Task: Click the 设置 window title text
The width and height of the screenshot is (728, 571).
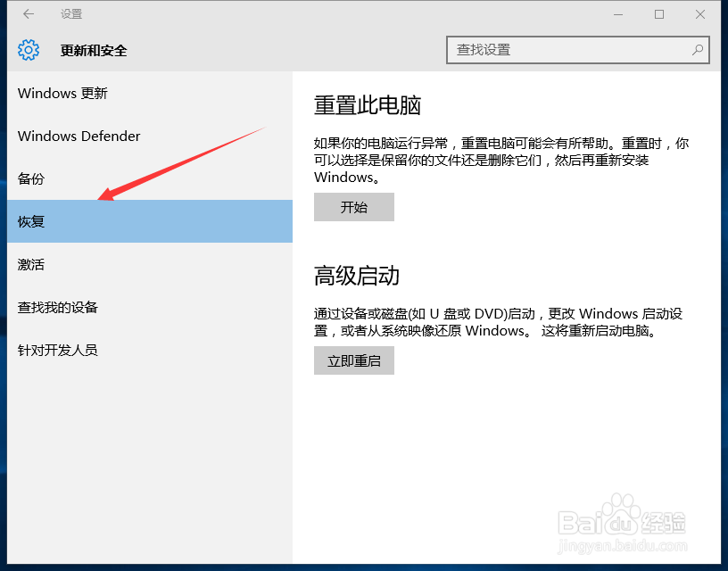Action: point(71,14)
